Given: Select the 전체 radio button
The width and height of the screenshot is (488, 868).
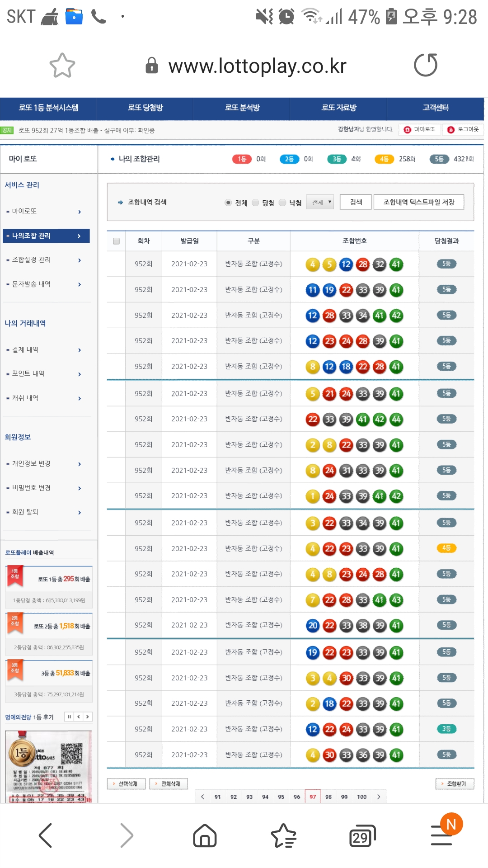Looking at the screenshot, I should [x=228, y=203].
